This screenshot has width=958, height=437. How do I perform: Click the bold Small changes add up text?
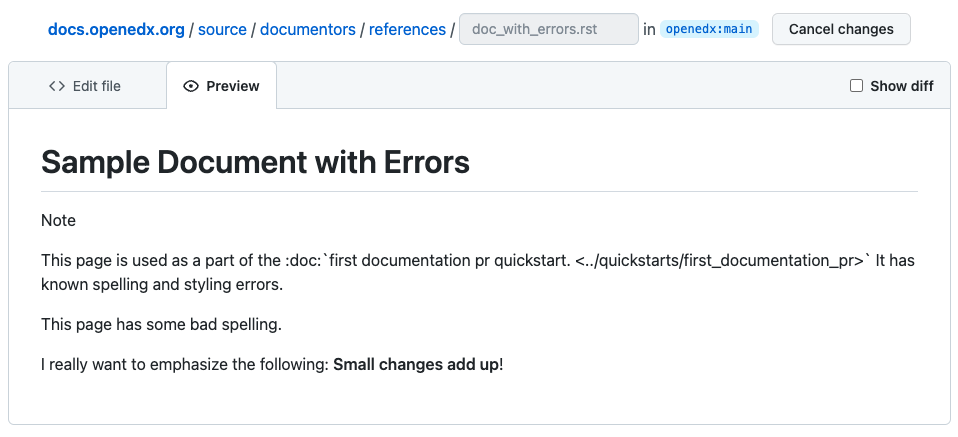coord(415,364)
